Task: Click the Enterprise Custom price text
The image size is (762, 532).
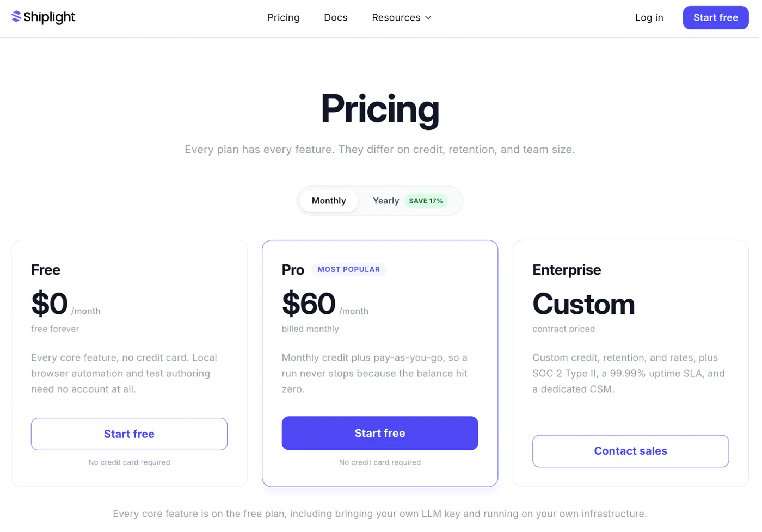Action: coord(583,304)
